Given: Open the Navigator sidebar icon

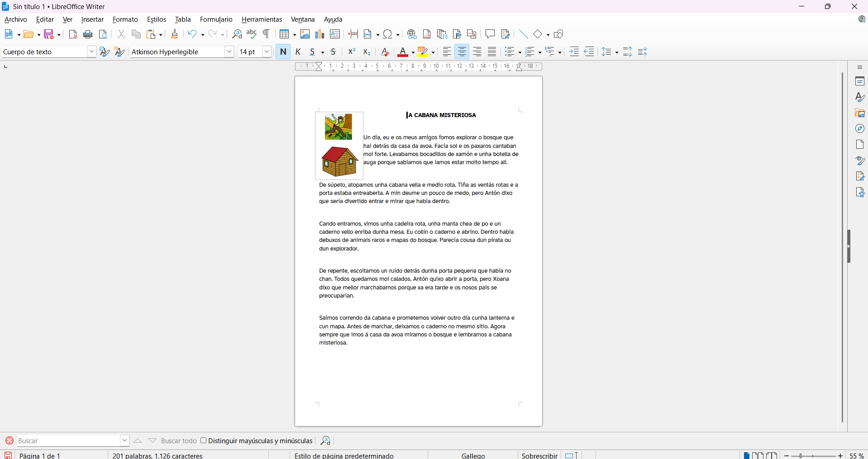Looking at the screenshot, I should click(860, 129).
